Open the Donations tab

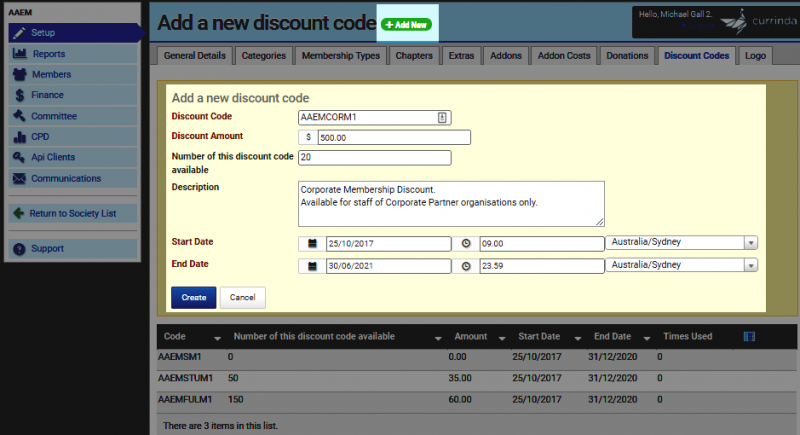[x=627, y=56]
